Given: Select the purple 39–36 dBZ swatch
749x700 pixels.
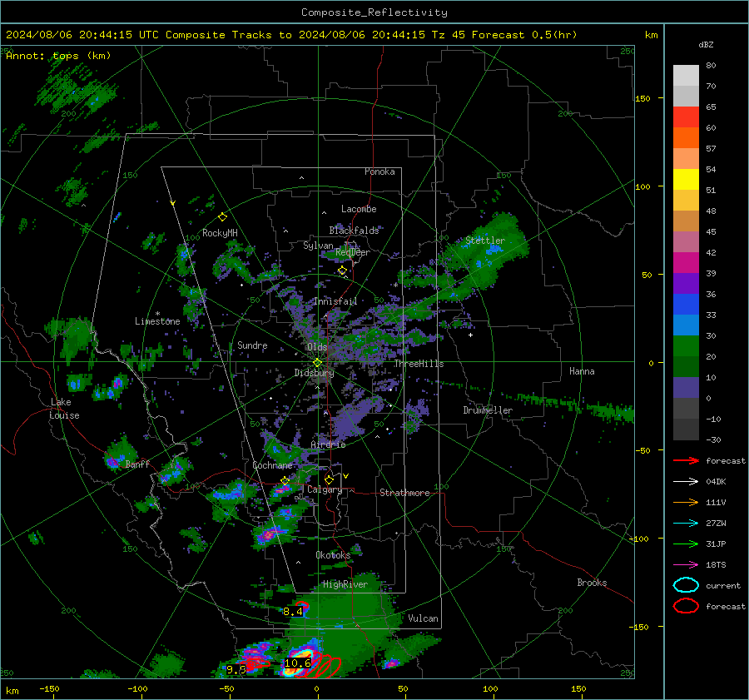Looking at the screenshot, I should pos(686,284).
